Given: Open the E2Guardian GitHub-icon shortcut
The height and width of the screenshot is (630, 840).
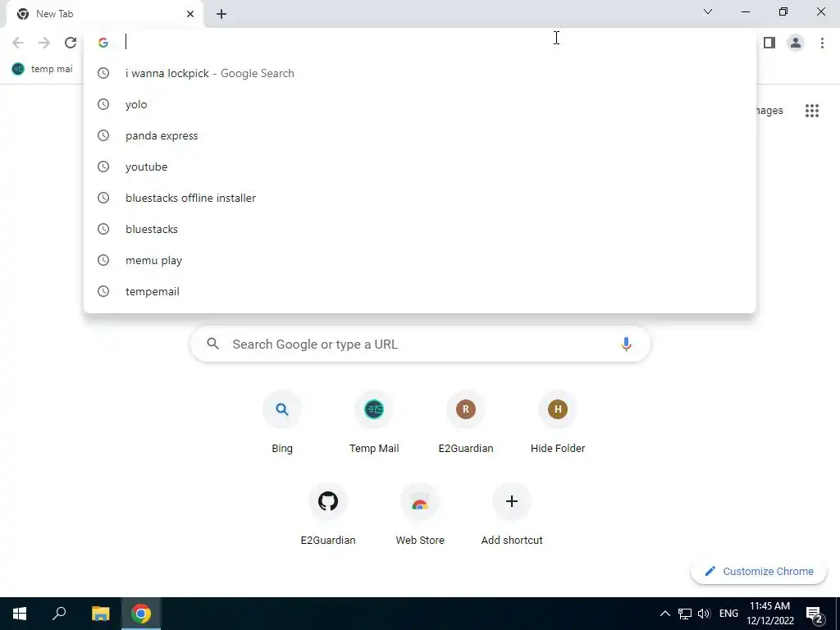Looking at the screenshot, I should point(328,515).
